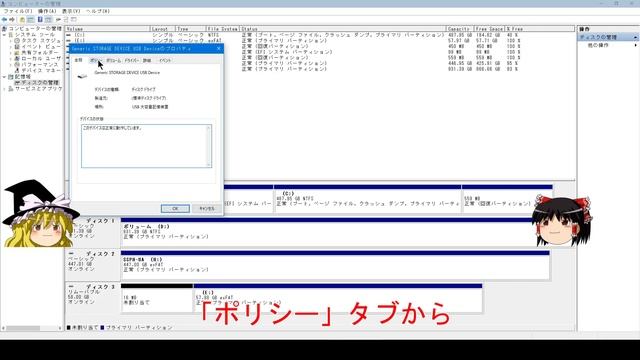Image resolution: width=640 pixels, height=360 pixels.
Task: Select the ディスク 1 label box
Action: [93, 232]
